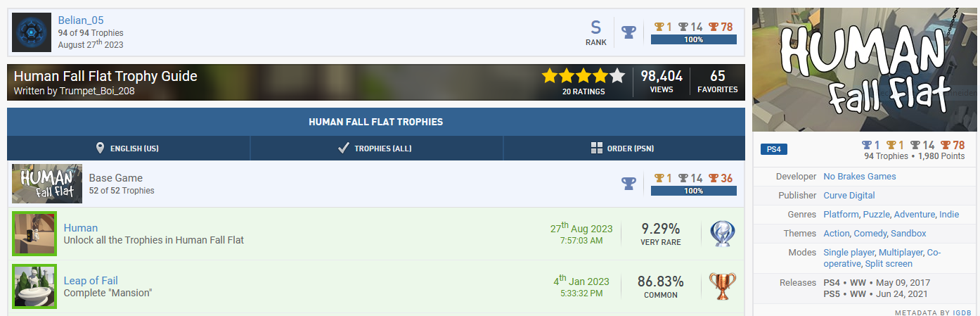This screenshot has height=316, width=980.
Task: Open the English (US) language dropdown
Action: tap(128, 148)
